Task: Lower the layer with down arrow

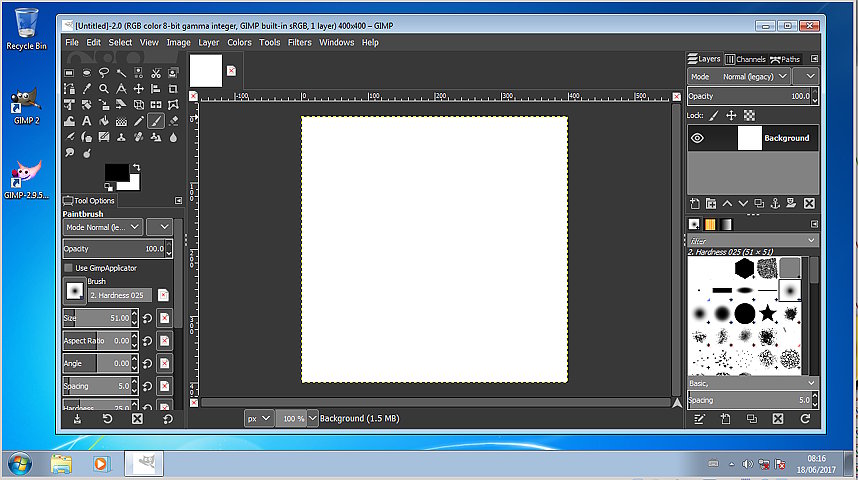Action: 743,204
